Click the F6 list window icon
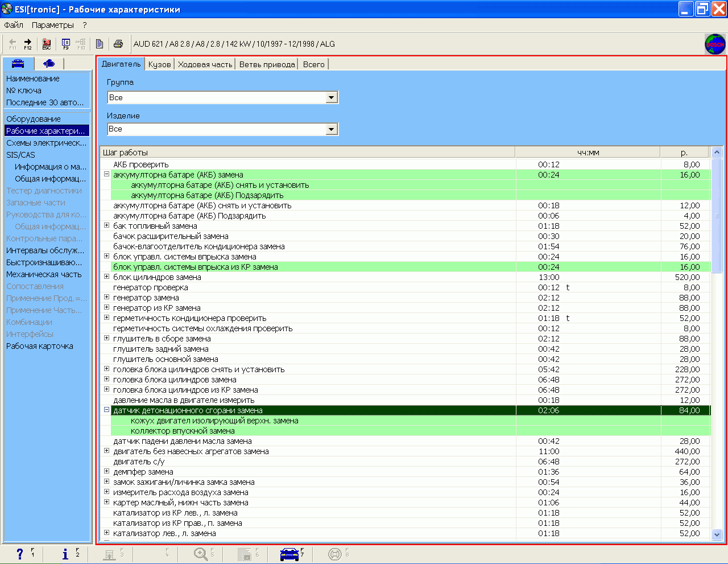The image size is (728, 564). [245, 554]
